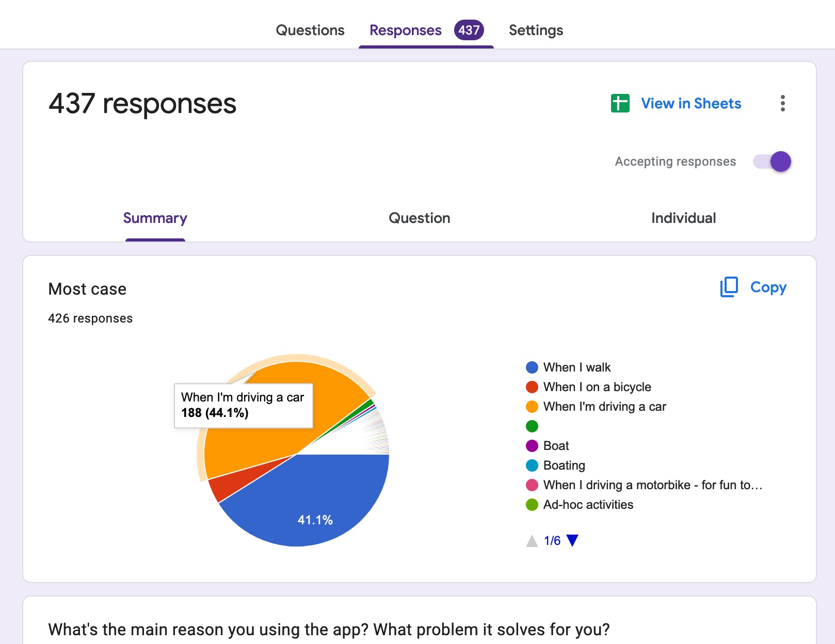
Task: Click the Copy button for chart
Action: tap(768, 287)
